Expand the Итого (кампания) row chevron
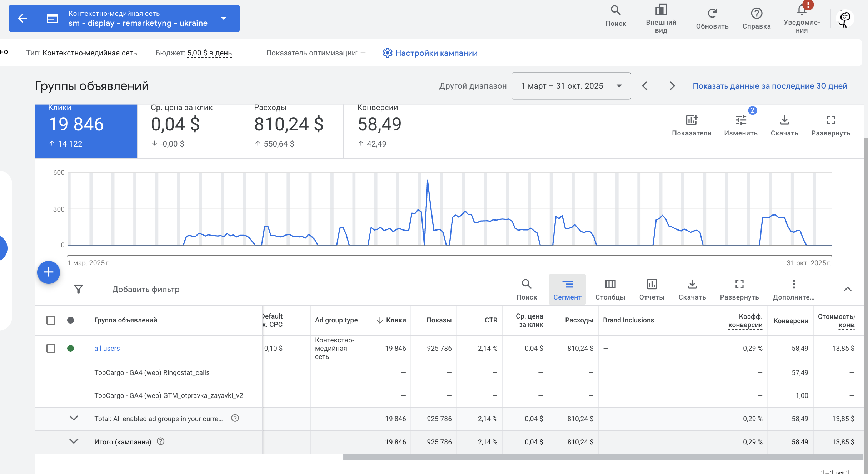This screenshot has height=474, width=868. click(x=74, y=441)
